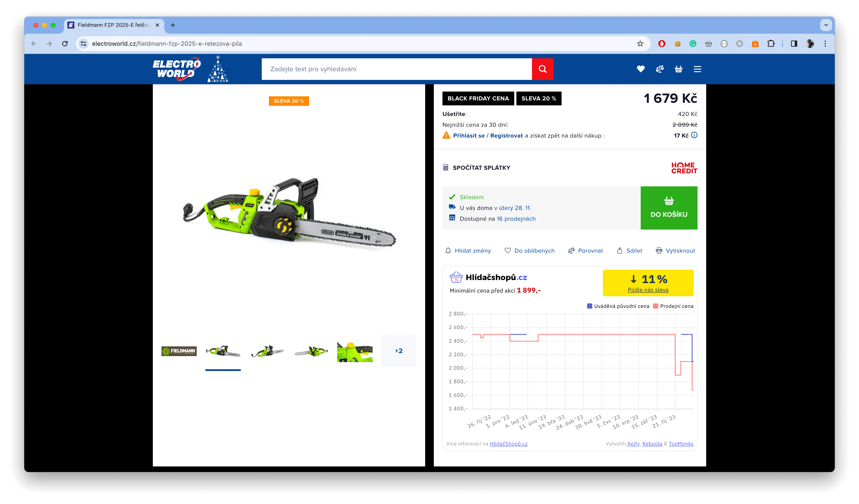Open the shopping basket icon in header

[x=678, y=69]
